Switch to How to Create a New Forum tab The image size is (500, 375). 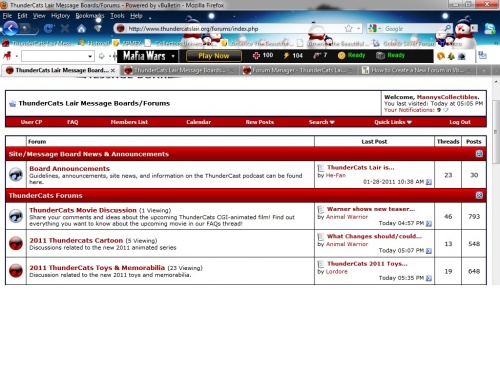[x=417, y=70]
